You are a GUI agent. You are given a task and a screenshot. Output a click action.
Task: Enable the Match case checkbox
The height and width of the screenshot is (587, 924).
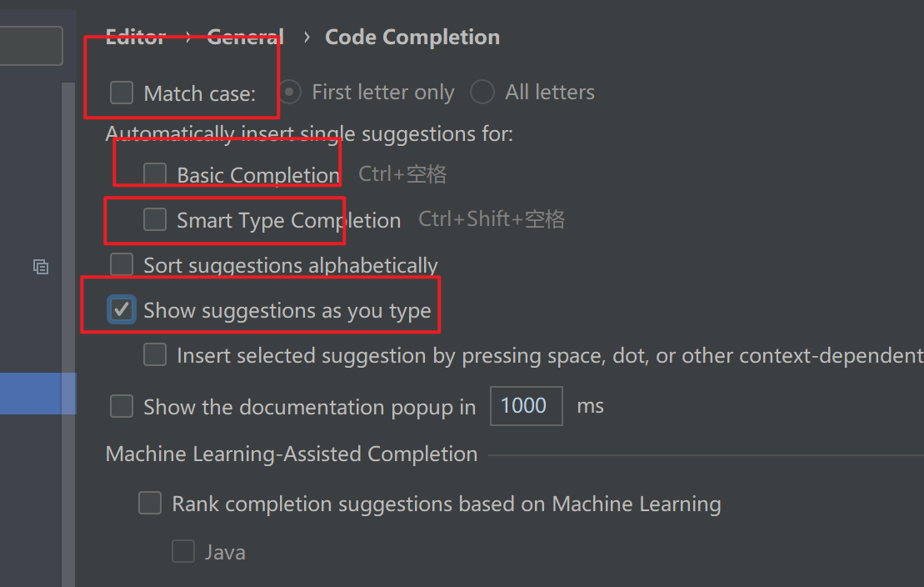(x=121, y=93)
